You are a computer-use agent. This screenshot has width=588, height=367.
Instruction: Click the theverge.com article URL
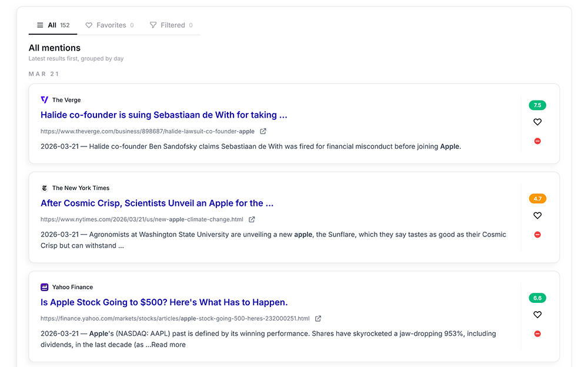148,131
